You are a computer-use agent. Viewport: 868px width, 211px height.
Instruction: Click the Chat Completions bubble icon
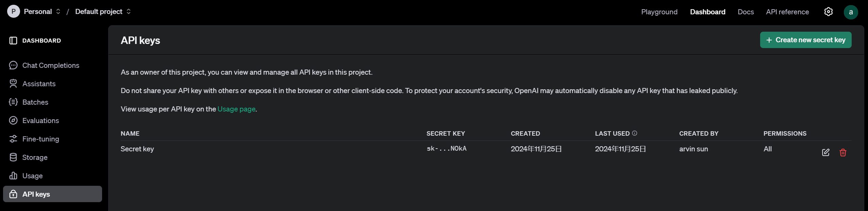tap(13, 65)
